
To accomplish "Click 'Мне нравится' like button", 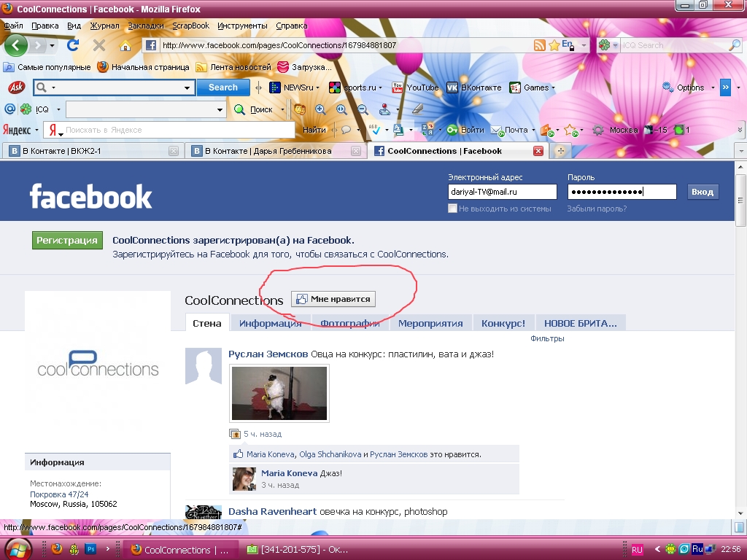I will pyautogui.click(x=333, y=299).
